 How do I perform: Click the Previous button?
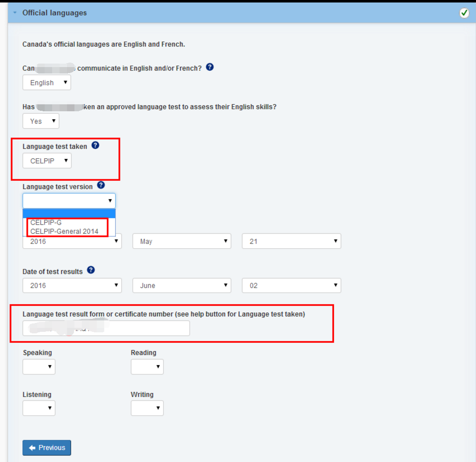(47, 448)
